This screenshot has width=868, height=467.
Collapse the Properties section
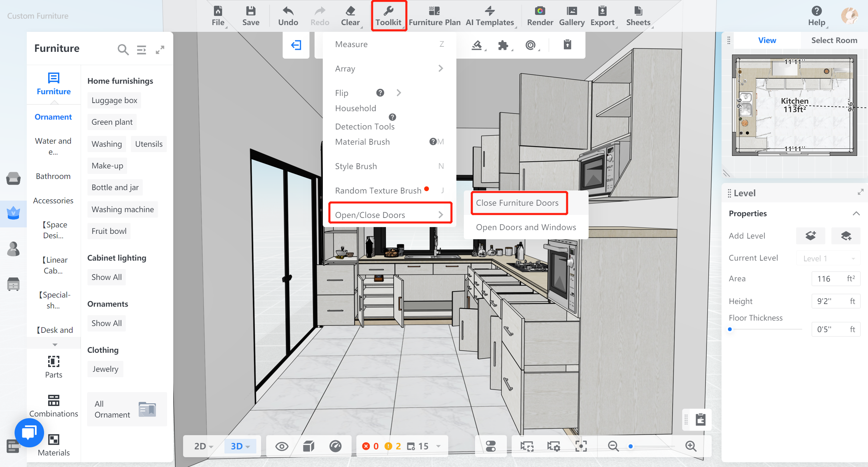856,214
